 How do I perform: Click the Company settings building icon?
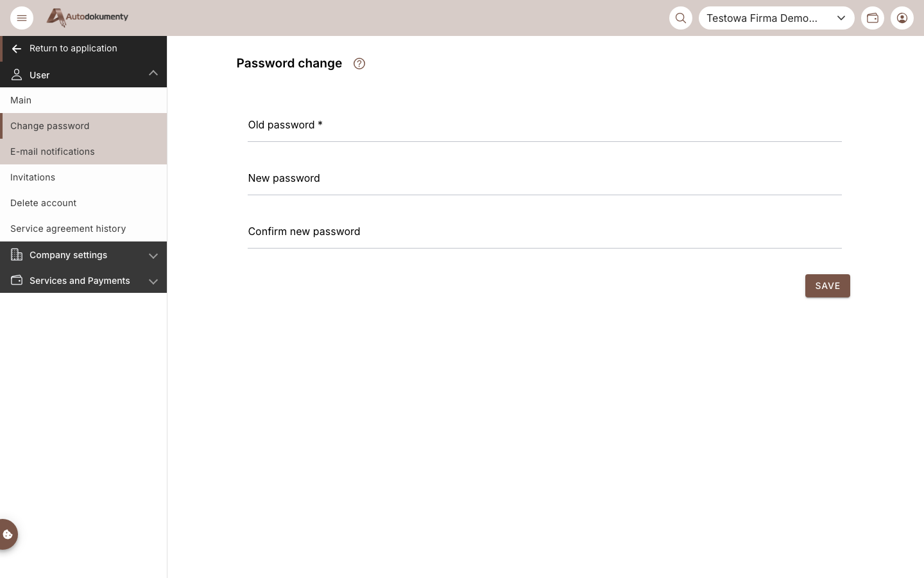(17, 255)
